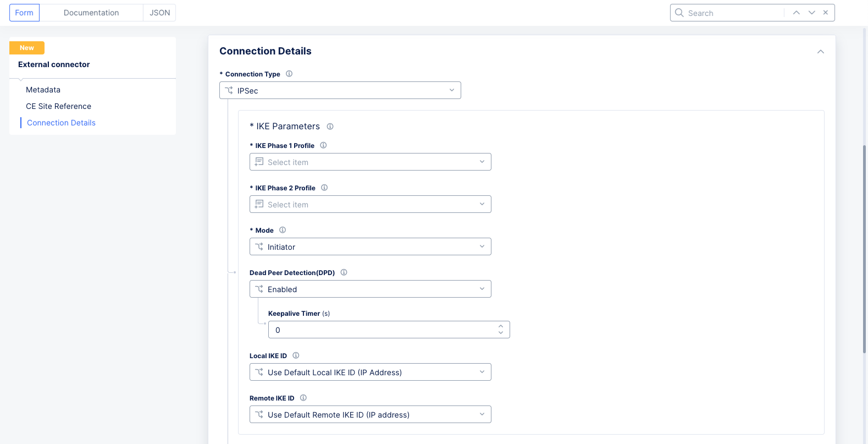
Task: Jump to next search result arrow
Action: click(811, 13)
